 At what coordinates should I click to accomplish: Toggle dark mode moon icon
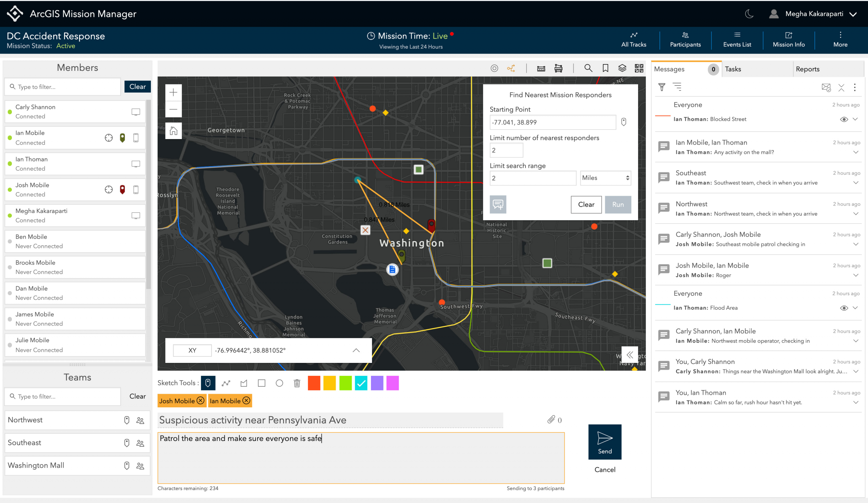pyautogui.click(x=749, y=14)
